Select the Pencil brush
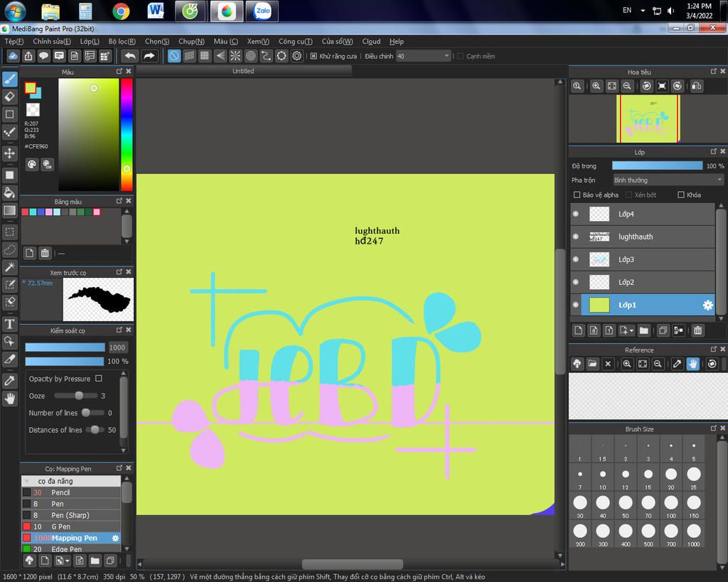Viewport: 728px width, 582px height. point(71,492)
